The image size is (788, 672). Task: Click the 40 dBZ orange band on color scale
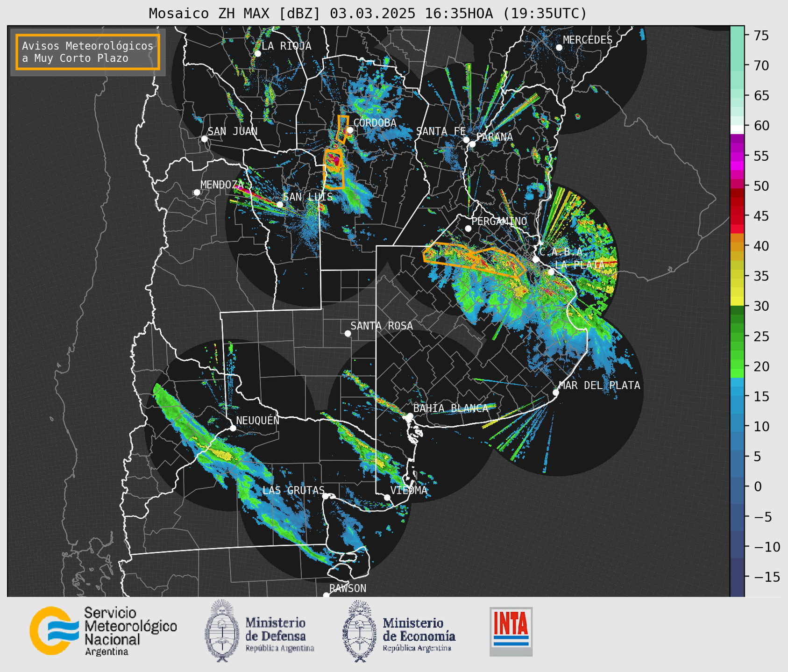pyautogui.click(x=737, y=246)
